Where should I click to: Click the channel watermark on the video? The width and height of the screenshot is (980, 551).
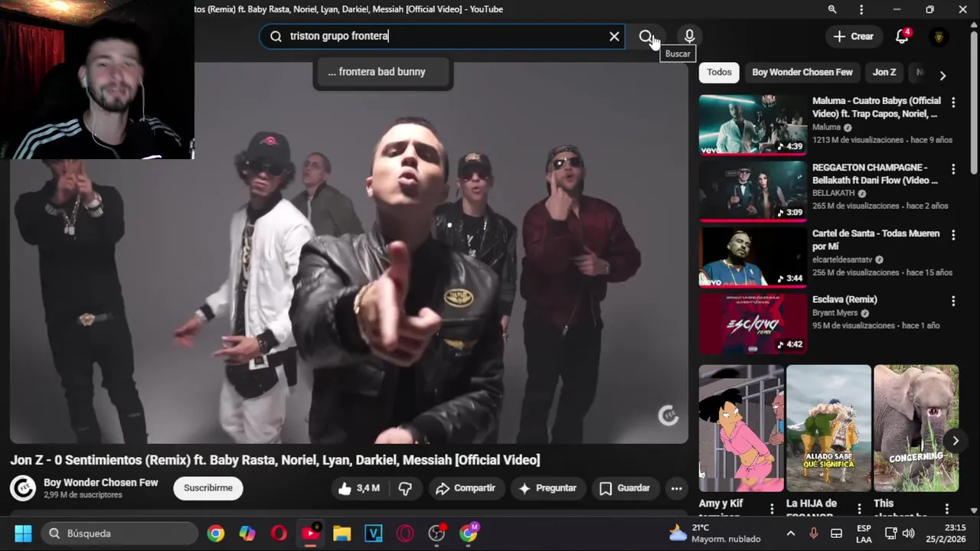pyautogui.click(x=668, y=416)
